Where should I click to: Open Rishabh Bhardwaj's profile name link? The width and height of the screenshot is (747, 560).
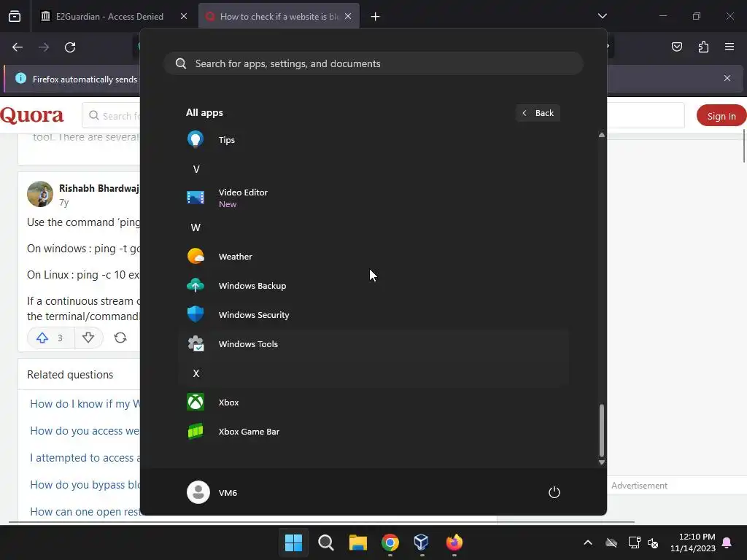[99, 189]
